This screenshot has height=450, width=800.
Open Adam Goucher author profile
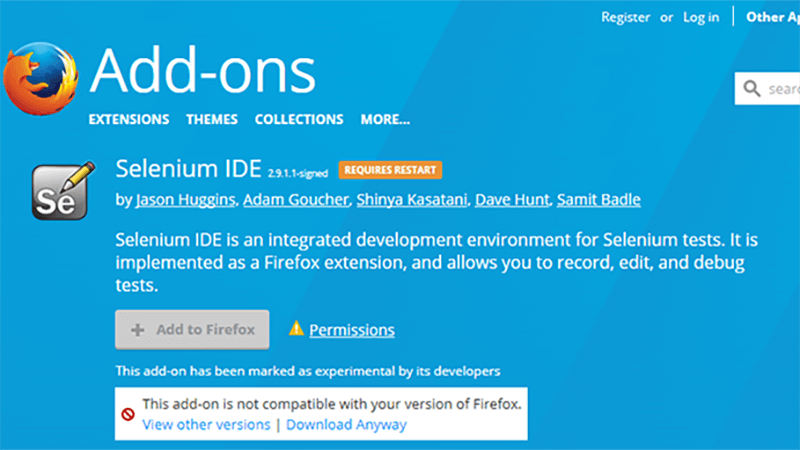tap(296, 199)
